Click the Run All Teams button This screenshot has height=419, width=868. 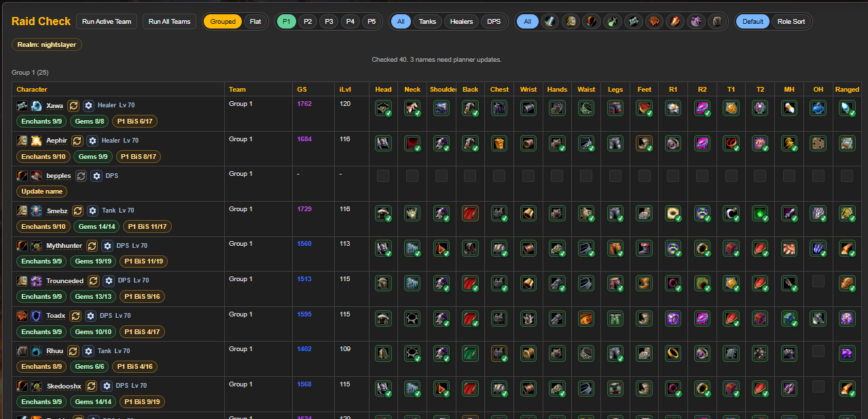click(x=169, y=21)
